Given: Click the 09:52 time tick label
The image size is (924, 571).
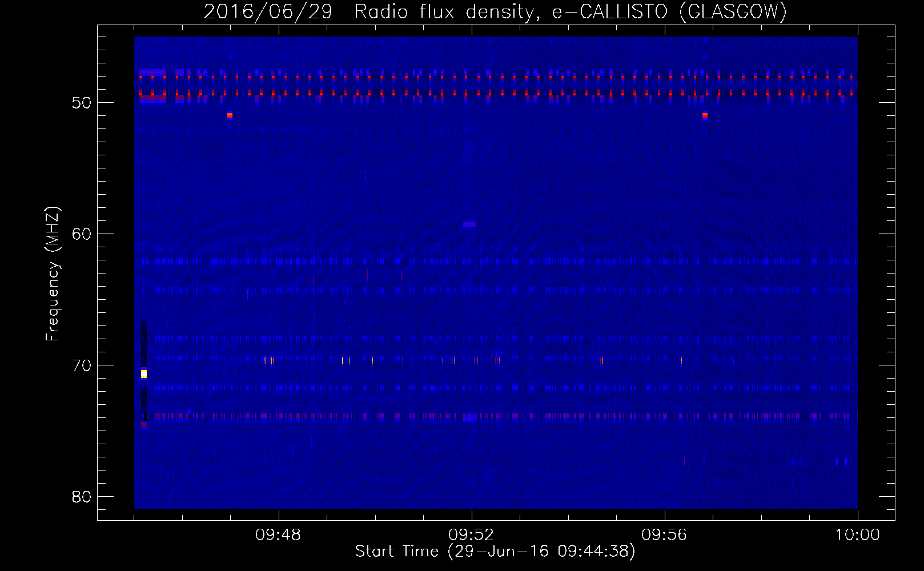Looking at the screenshot, I should pos(471,535).
